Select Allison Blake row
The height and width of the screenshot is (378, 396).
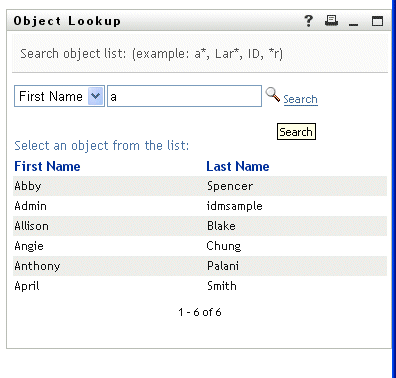tap(200, 226)
